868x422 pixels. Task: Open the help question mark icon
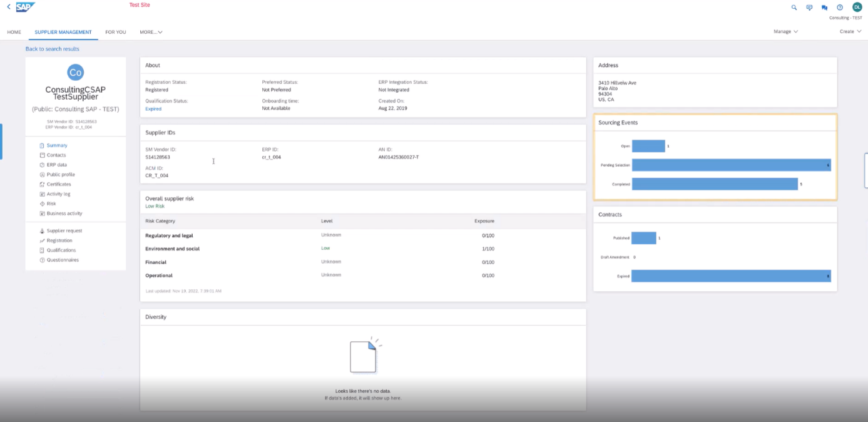point(839,8)
